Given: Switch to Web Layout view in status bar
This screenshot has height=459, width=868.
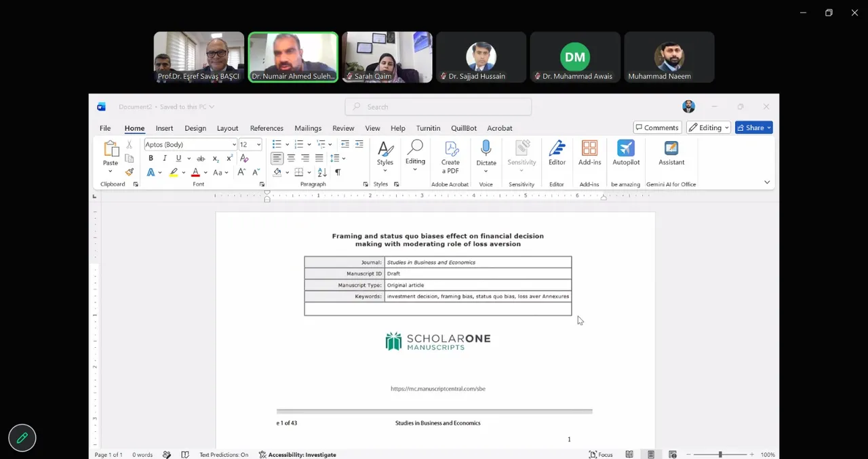Looking at the screenshot, I should (x=673, y=454).
